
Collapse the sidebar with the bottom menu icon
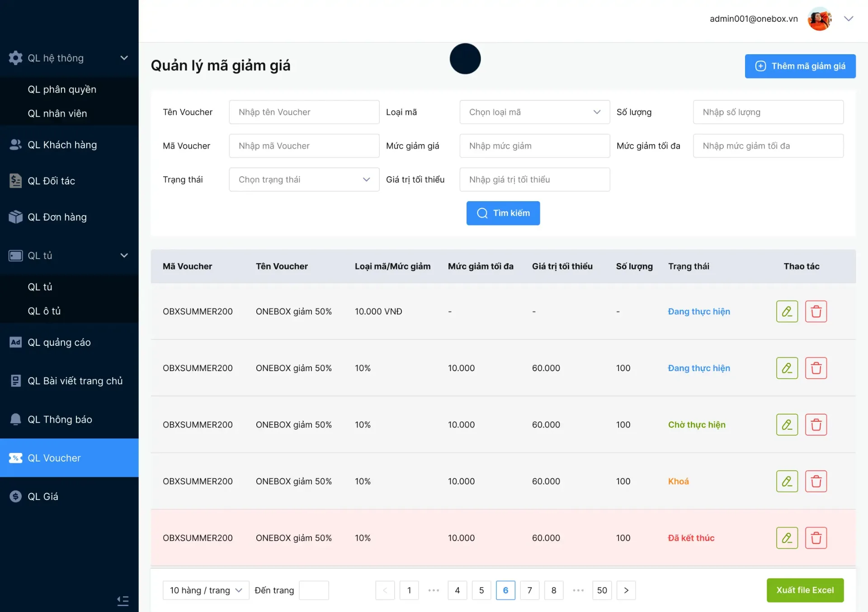pos(123,601)
